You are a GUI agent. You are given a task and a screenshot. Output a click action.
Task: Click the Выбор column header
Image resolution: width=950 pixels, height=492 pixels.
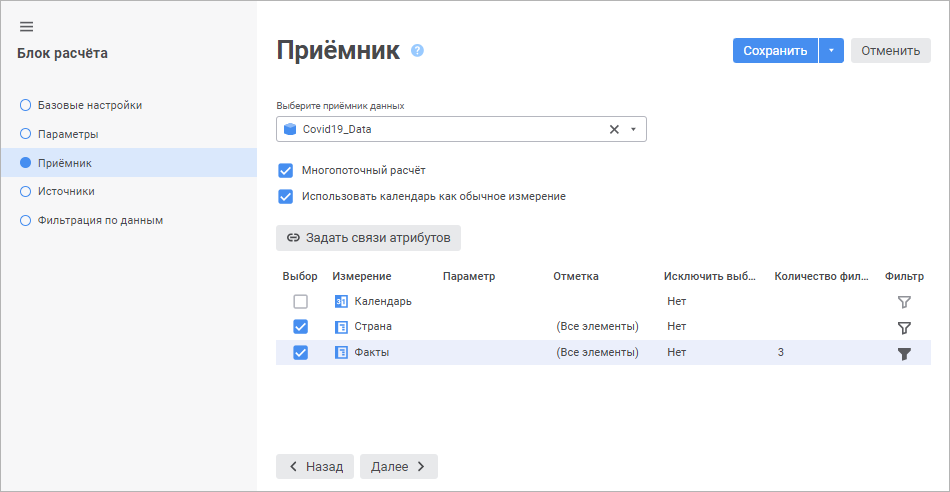[x=300, y=276]
